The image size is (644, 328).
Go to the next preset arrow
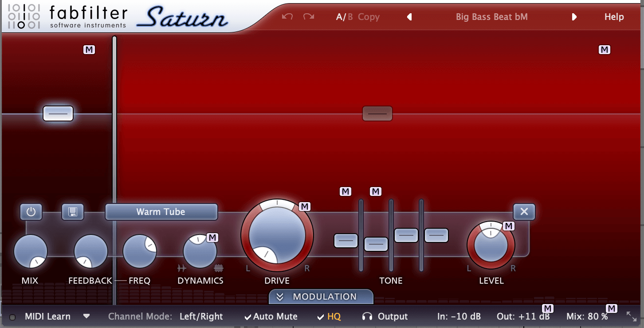pyautogui.click(x=574, y=17)
